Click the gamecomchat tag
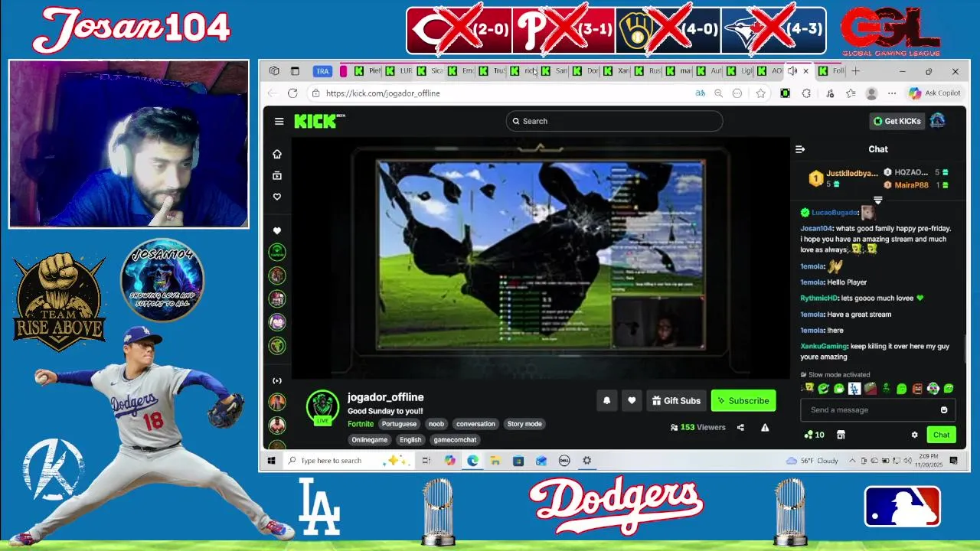980x551 pixels. [455, 440]
